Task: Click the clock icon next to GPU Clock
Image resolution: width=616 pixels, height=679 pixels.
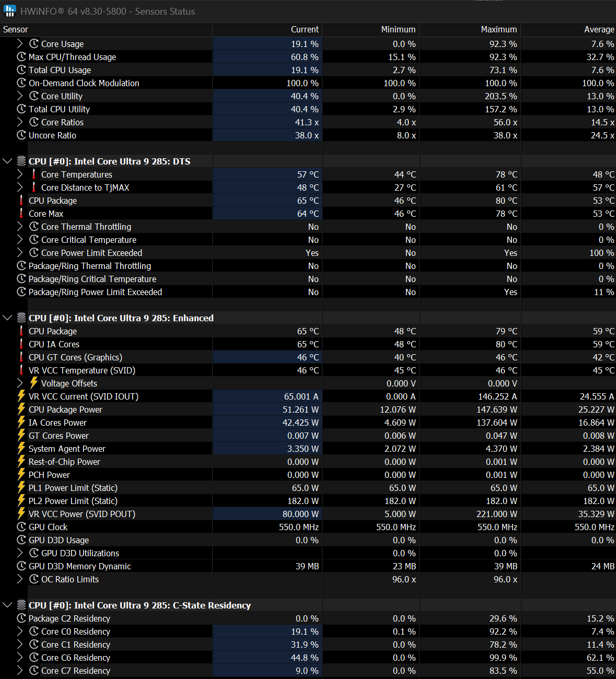Action: [x=21, y=527]
